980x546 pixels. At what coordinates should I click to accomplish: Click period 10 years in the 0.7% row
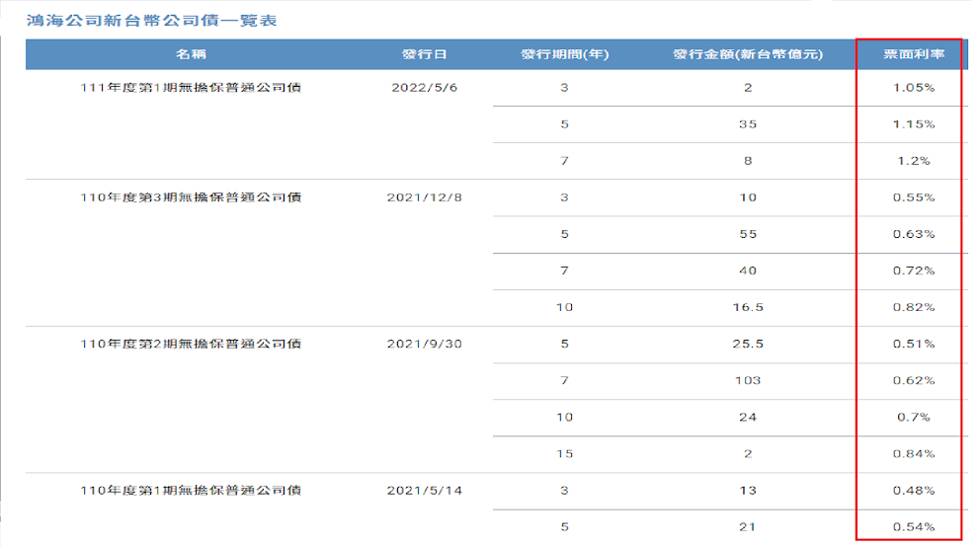(x=565, y=418)
